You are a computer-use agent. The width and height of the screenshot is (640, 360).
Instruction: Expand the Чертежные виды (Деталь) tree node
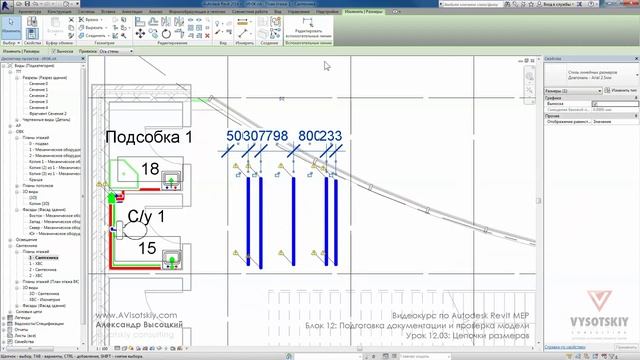(17, 120)
